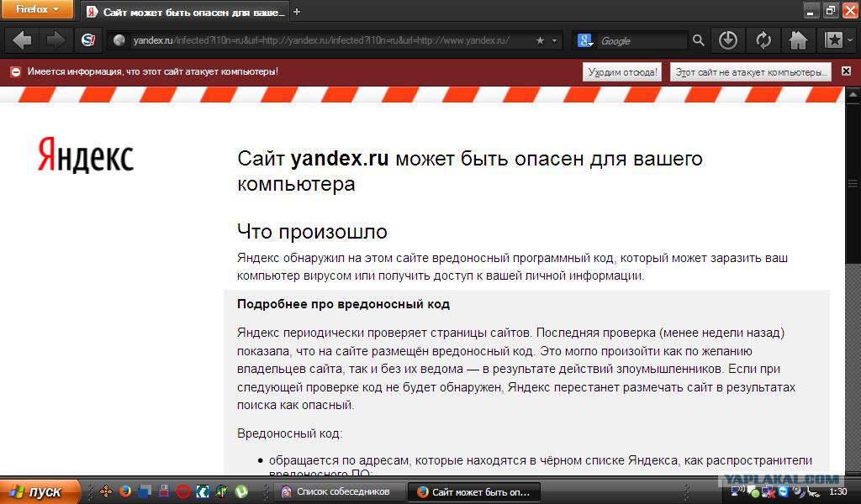Click the "Уходим отсюда!" button
This screenshot has height=504, width=861.
point(622,72)
